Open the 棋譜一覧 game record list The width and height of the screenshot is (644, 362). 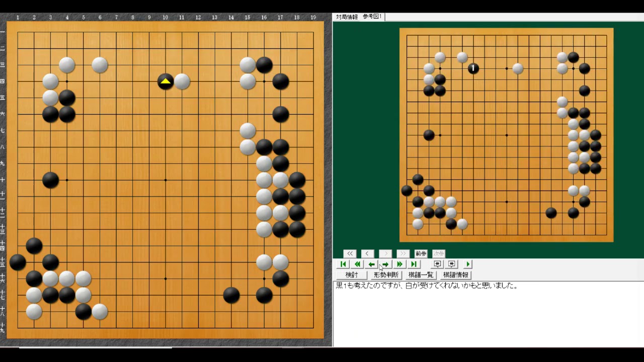click(421, 275)
